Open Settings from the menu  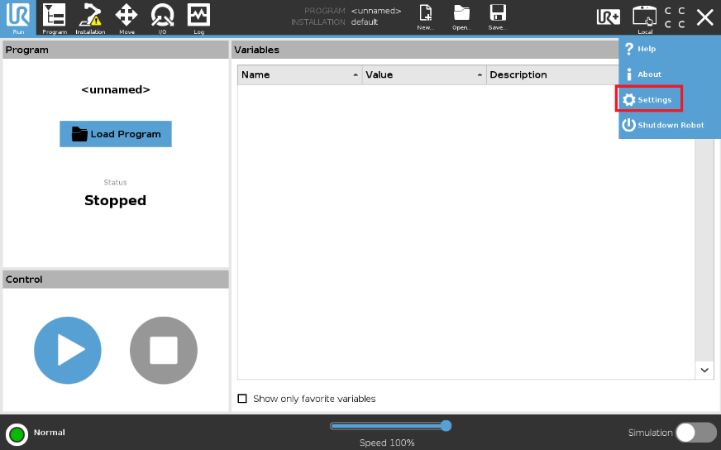[x=649, y=99]
